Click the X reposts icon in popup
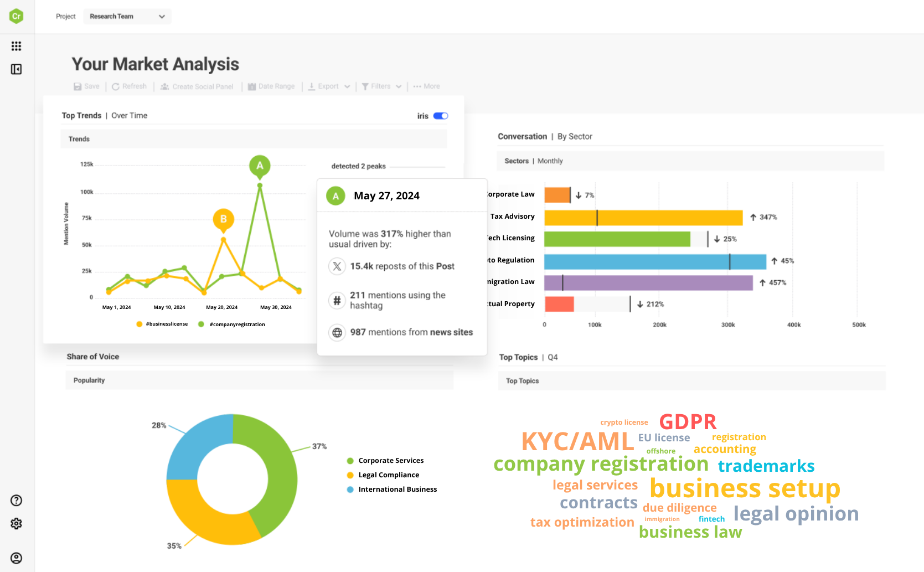This screenshot has height=572, width=924. (x=337, y=266)
